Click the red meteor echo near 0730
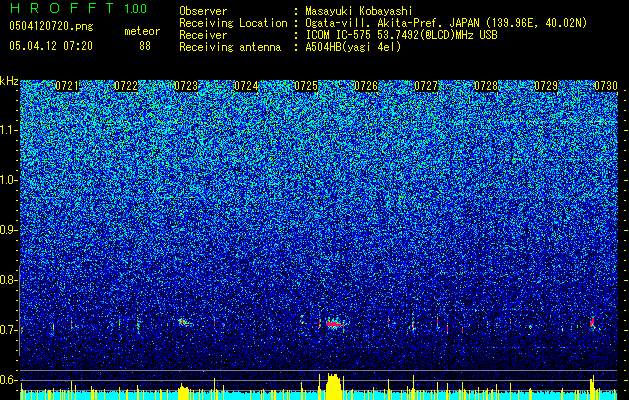Image resolution: width=629 pixels, height=400 pixels. tap(592, 322)
